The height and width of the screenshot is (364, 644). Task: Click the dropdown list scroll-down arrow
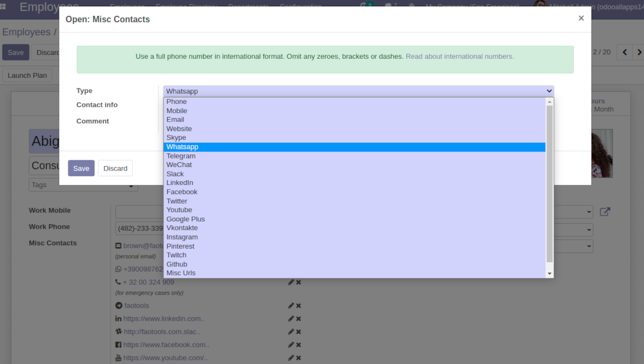click(549, 274)
